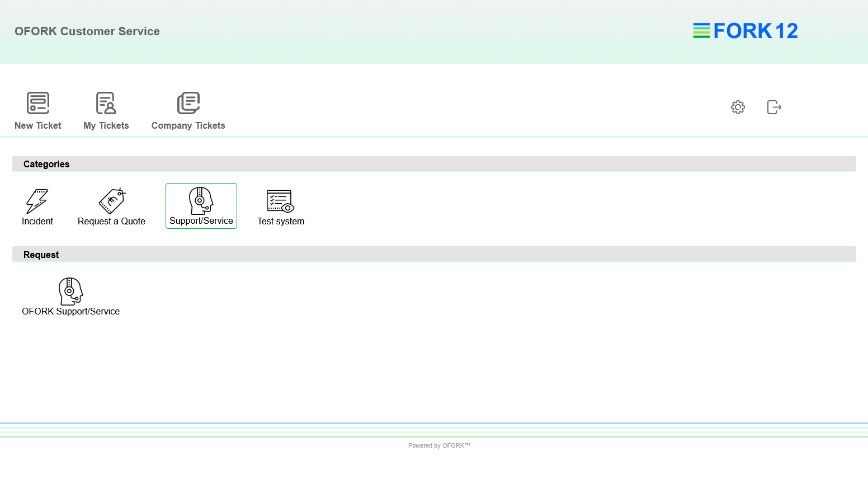Open the Test system category

280,205
